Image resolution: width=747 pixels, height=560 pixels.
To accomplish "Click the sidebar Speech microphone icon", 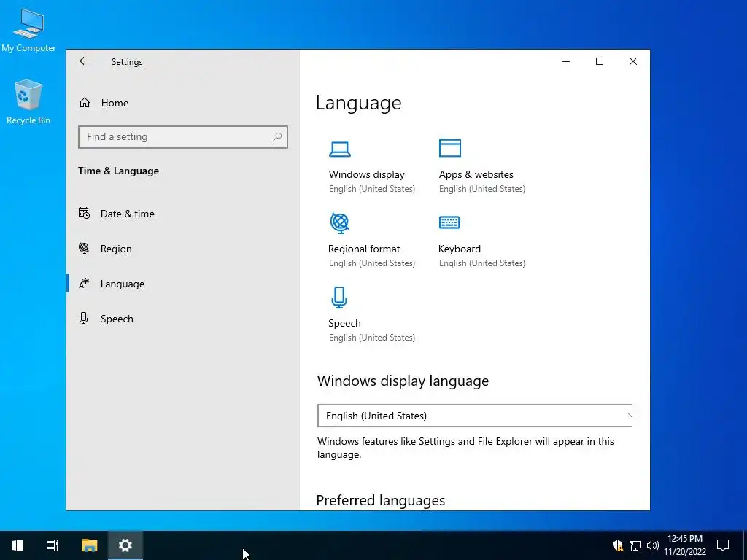I will click(x=83, y=318).
